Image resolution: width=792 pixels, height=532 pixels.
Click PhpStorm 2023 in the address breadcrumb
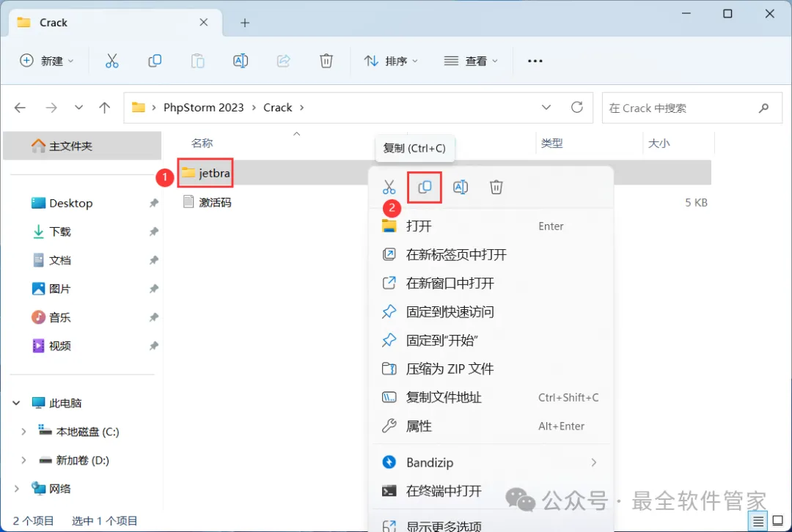pos(204,108)
